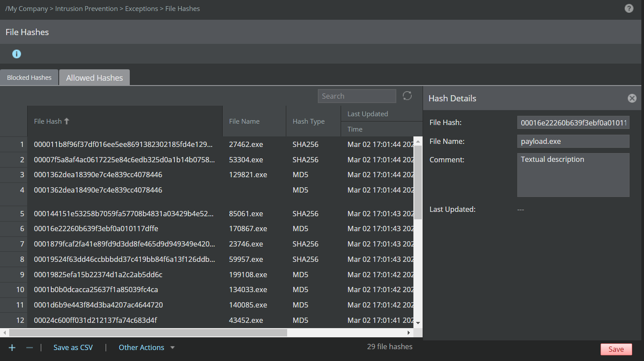Click horizontal scrollbar right arrow
Image resolution: width=644 pixels, height=361 pixels.
coord(409,333)
